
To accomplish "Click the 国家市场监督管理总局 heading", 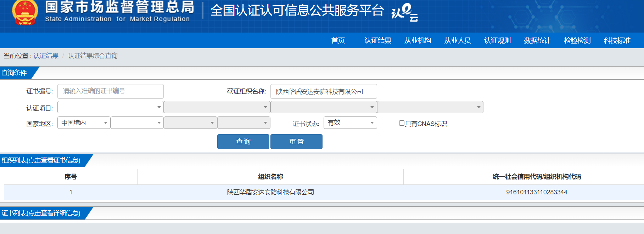I will click(120, 7).
